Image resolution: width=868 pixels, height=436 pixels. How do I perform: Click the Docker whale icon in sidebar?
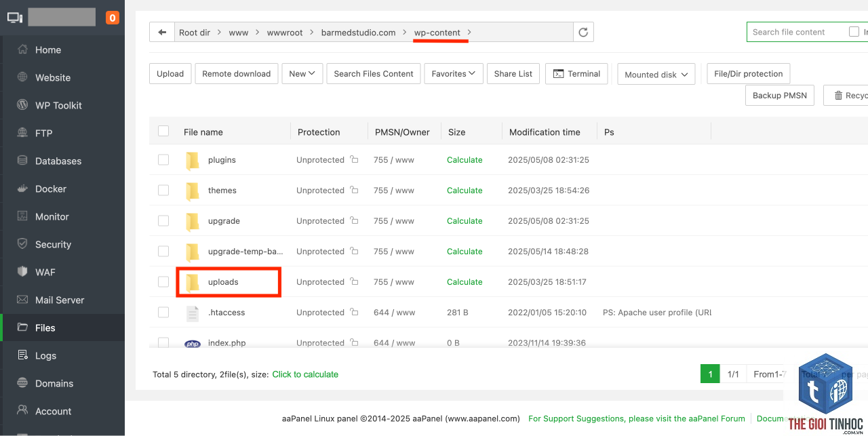[x=22, y=189]
